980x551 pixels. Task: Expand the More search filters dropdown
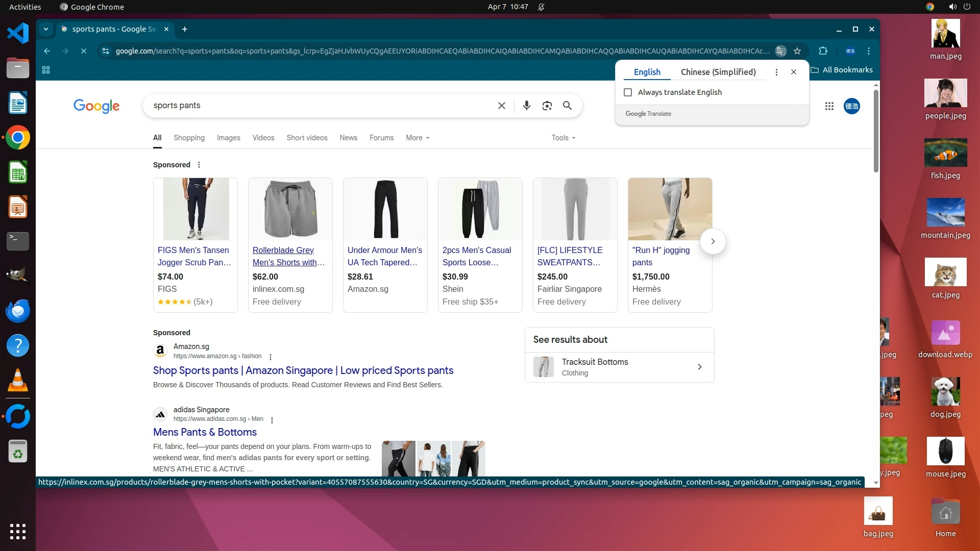tap(417, 138)
